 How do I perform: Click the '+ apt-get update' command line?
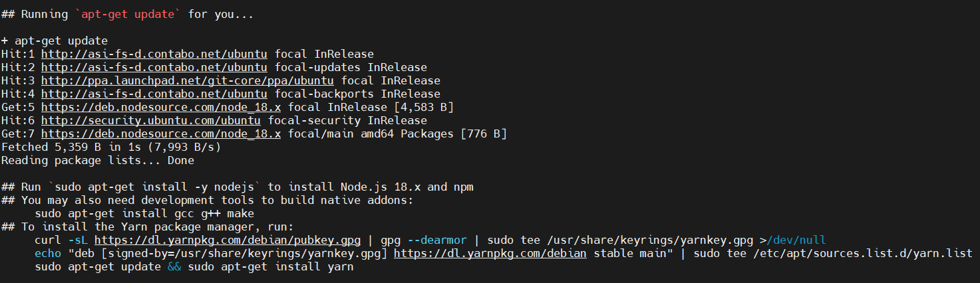click(x=55, y=41)
